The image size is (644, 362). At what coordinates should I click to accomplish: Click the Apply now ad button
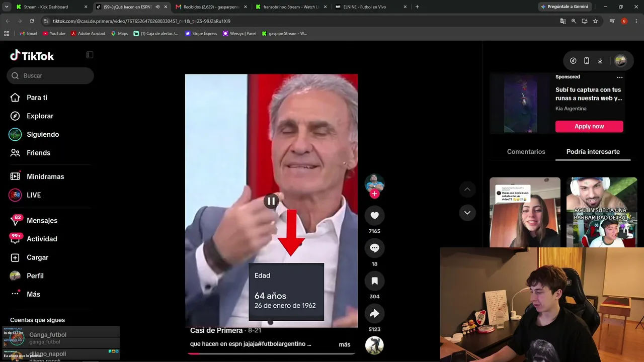click(x=589, y=126)
